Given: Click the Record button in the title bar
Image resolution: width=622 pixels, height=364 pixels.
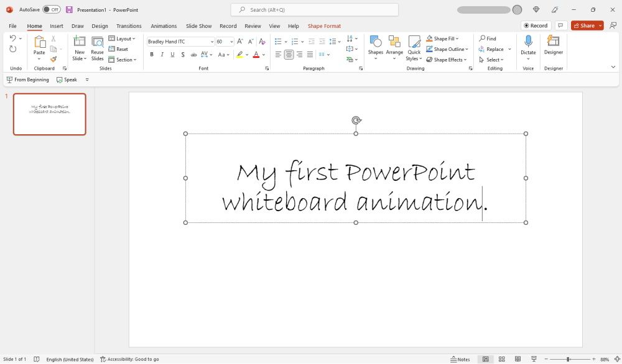Looking at the screenshot, I should [536, 25].
